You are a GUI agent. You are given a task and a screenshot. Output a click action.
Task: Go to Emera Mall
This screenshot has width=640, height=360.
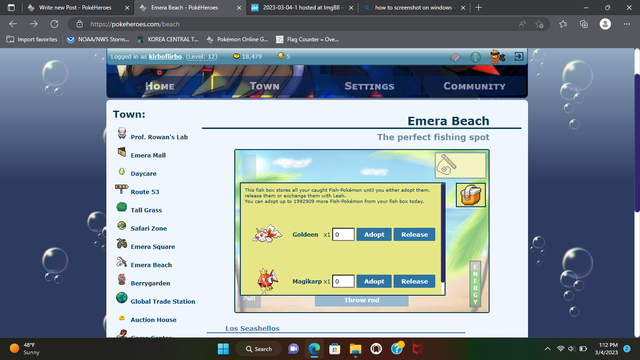pyautogui.click(x=148, y=156)
